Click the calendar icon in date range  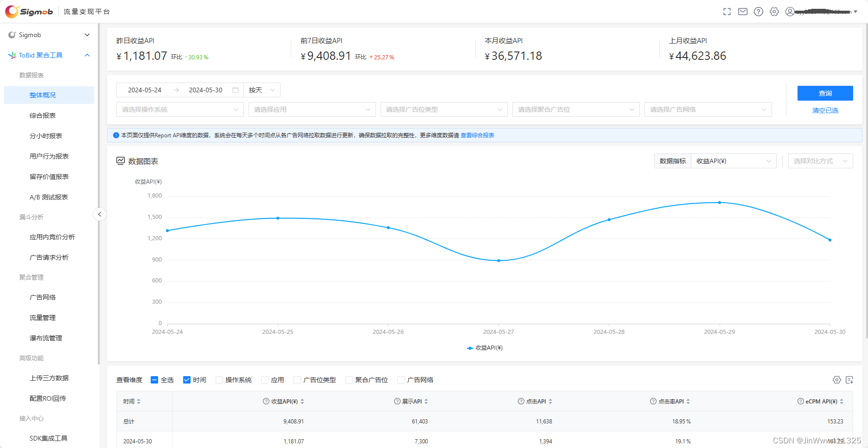point(236,90)
